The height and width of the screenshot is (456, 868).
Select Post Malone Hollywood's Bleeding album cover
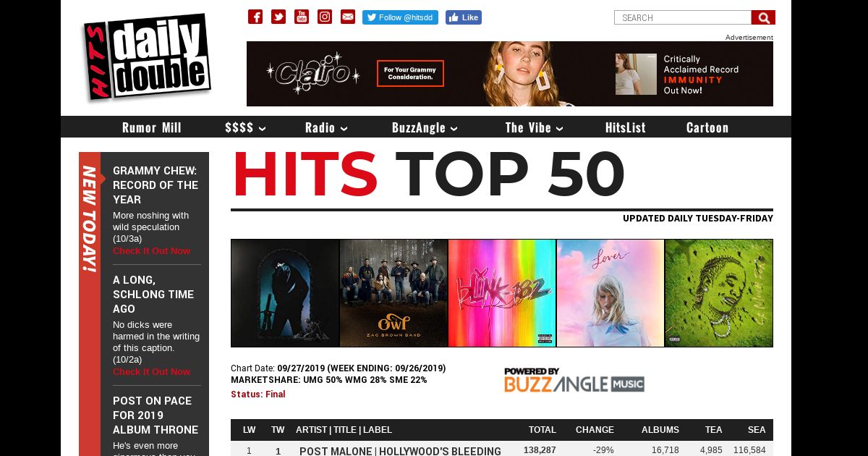tap(285, 293)
